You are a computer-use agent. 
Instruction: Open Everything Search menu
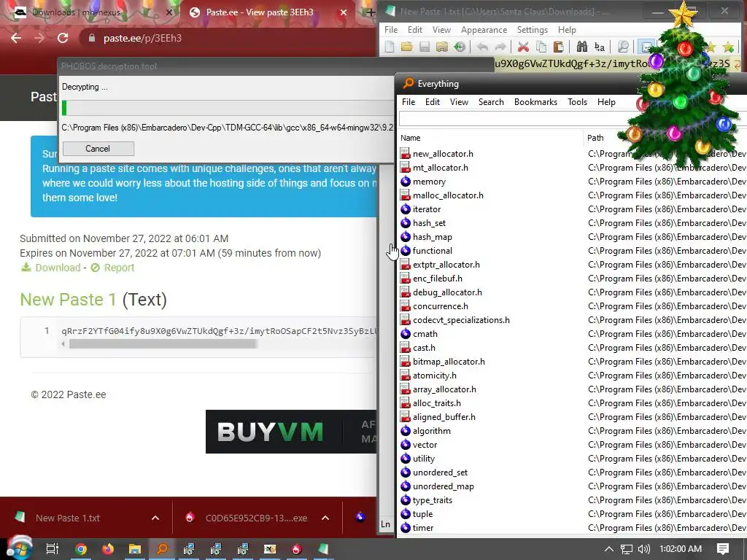pyautogui.click(x=491, y=102)
